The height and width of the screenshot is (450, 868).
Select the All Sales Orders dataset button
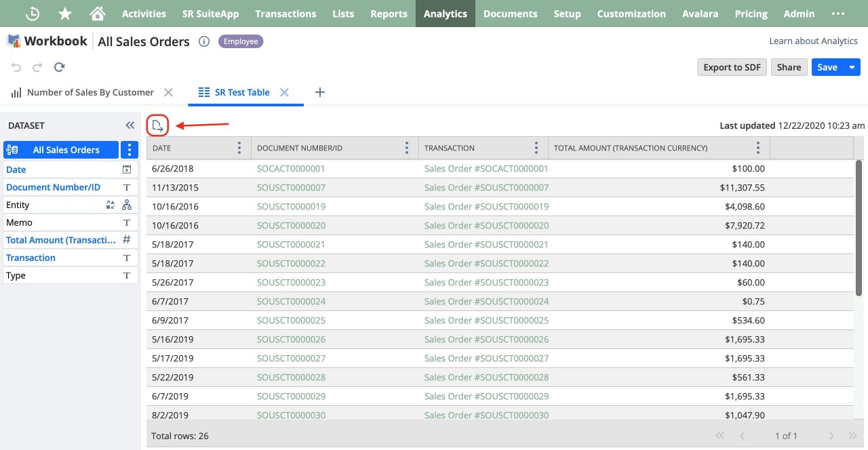(61, 150)
